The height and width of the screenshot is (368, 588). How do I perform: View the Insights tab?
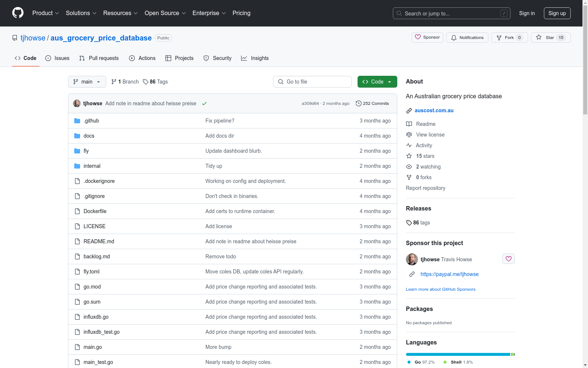[255, 58]
